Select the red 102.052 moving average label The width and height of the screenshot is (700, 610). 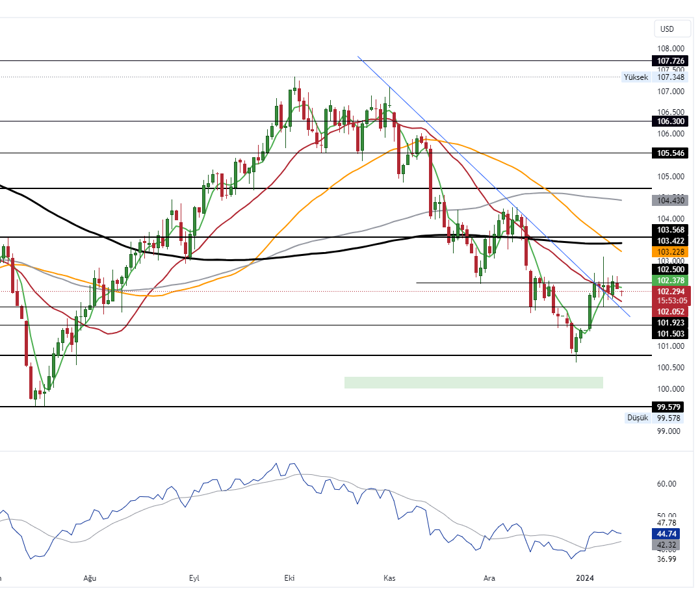[x=670, y=312]
